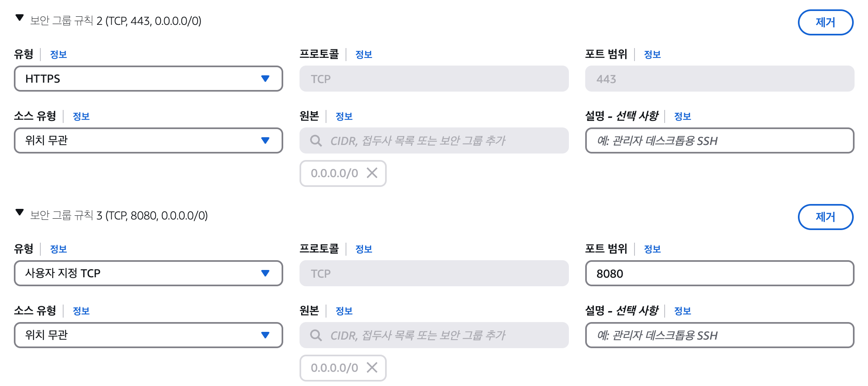
Task: Remove 0.0.0.0/0 chip from rule 2
Action: [x=372, y=173]
